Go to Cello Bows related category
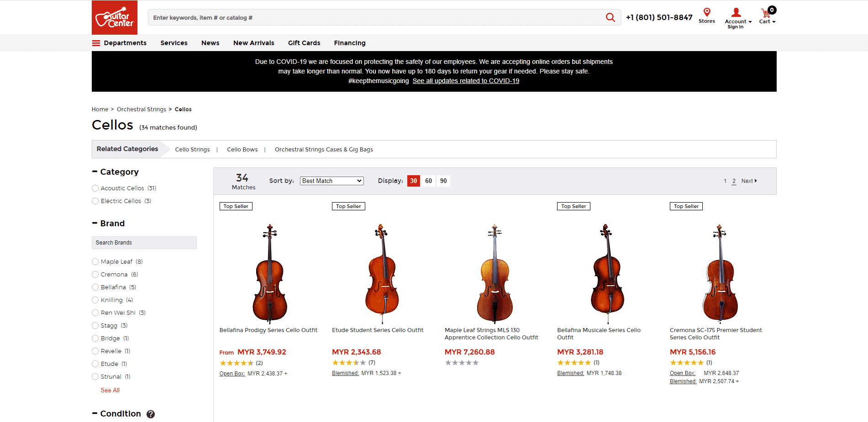This screenshot has height=422, width=868. click(242, 150)
